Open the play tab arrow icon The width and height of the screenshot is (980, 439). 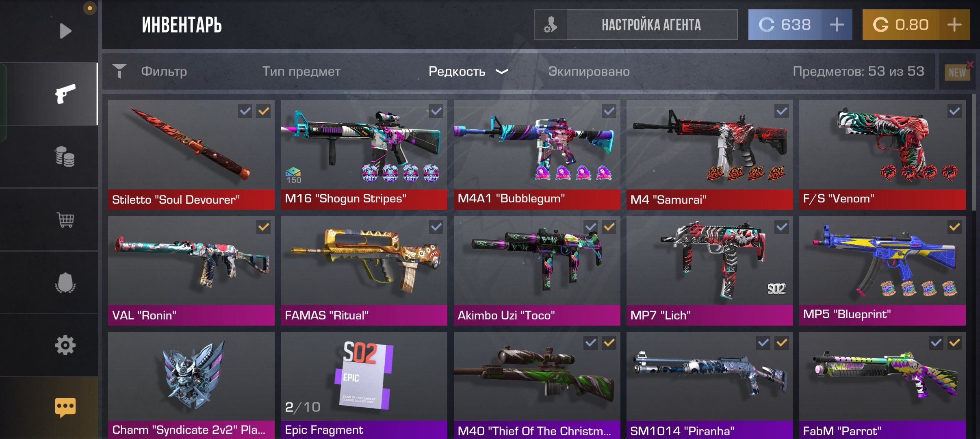65,31
